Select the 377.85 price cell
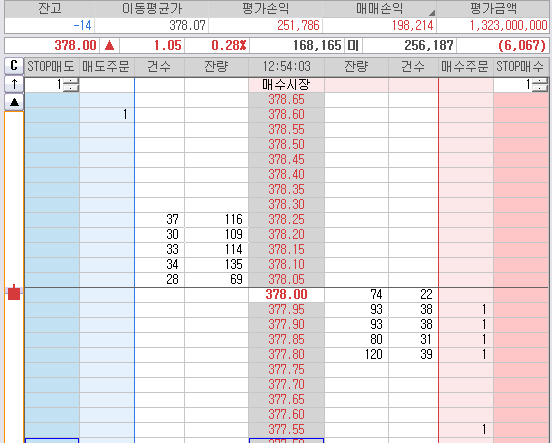 coord(286,340)
